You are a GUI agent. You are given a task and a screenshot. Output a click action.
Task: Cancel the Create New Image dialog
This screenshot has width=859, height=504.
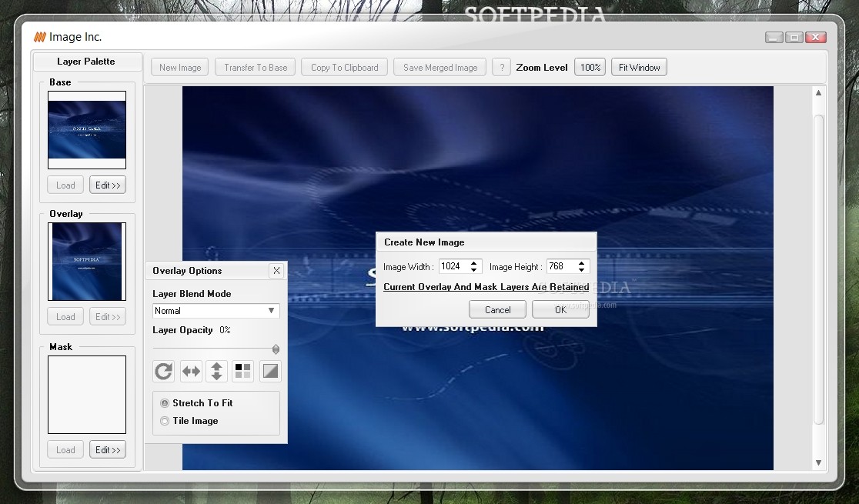[497, 309]
